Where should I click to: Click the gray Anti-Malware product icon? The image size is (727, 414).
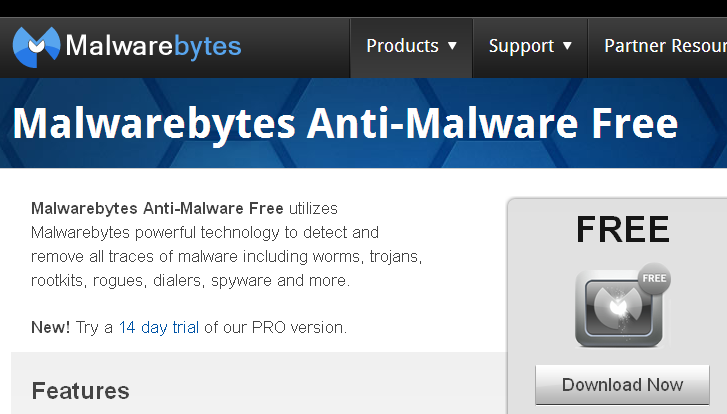(619, 308)
